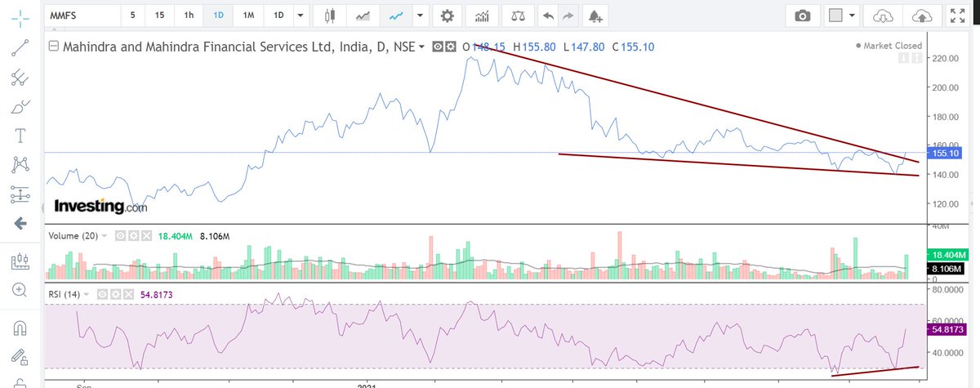Screen dimensions: 980x388
Task: Open Volume indicator settings
Action: point(133,236)
